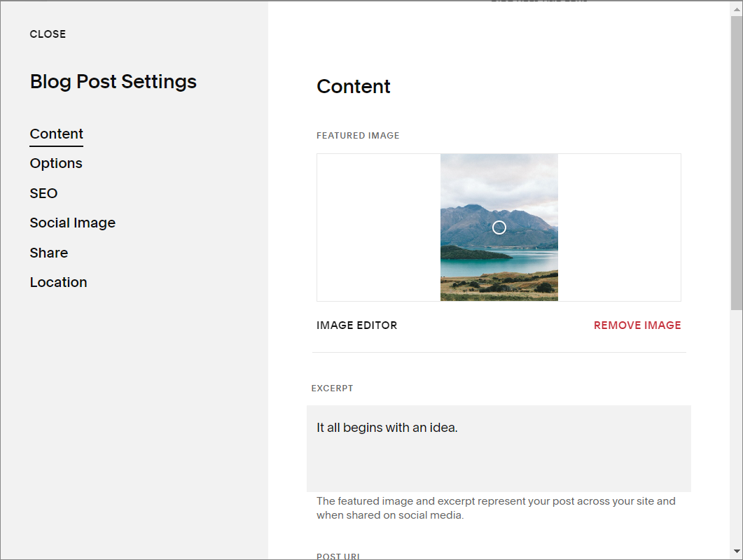The height and width of the screenshot is (560, 743).
Task: Select the Social Image section
Action: [x=72, y=223]
